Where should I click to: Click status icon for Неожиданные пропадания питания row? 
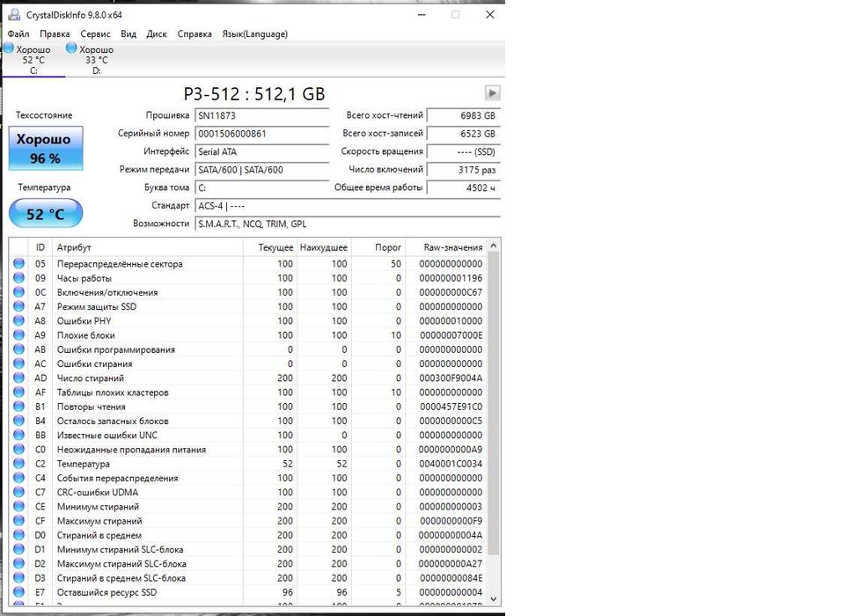click(x=18, y=449)
